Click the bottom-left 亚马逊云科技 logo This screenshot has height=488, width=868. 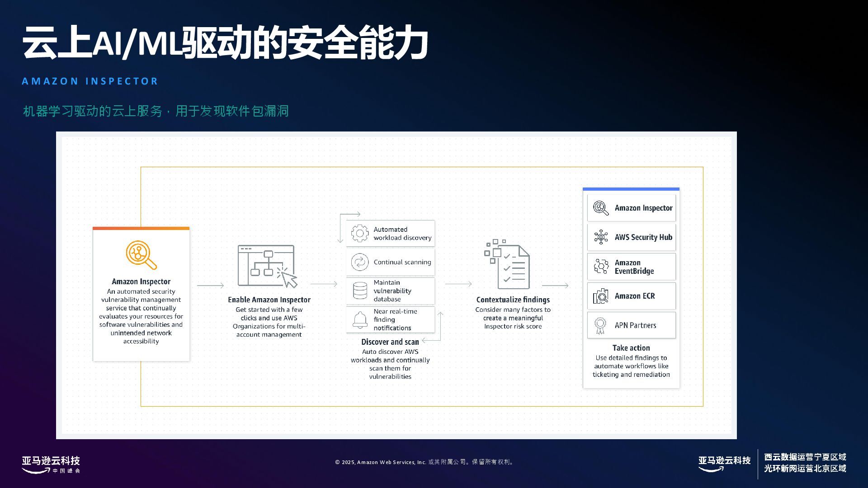point(51,465)
